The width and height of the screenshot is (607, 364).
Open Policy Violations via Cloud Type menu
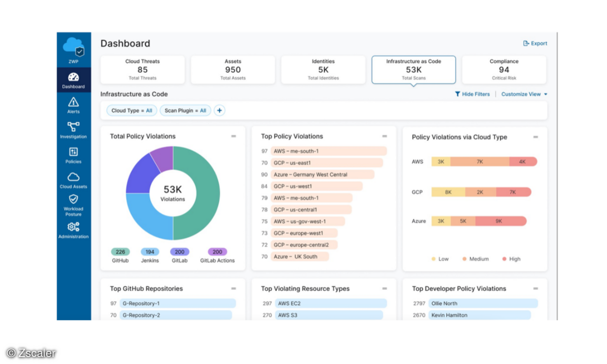click(x=536, y=137)
